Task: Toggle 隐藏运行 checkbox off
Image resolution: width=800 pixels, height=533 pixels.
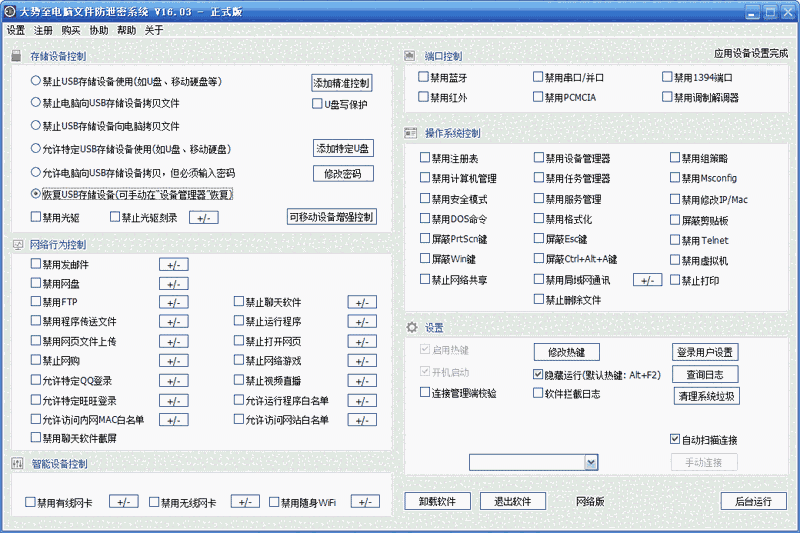Action: point(538,374)
